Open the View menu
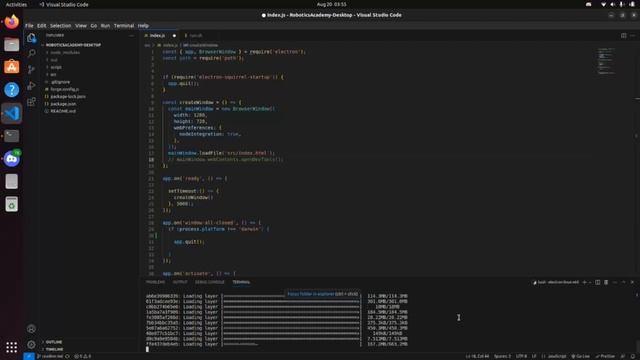This screenshot has height=360, width=640. click(x=81, y=26)
